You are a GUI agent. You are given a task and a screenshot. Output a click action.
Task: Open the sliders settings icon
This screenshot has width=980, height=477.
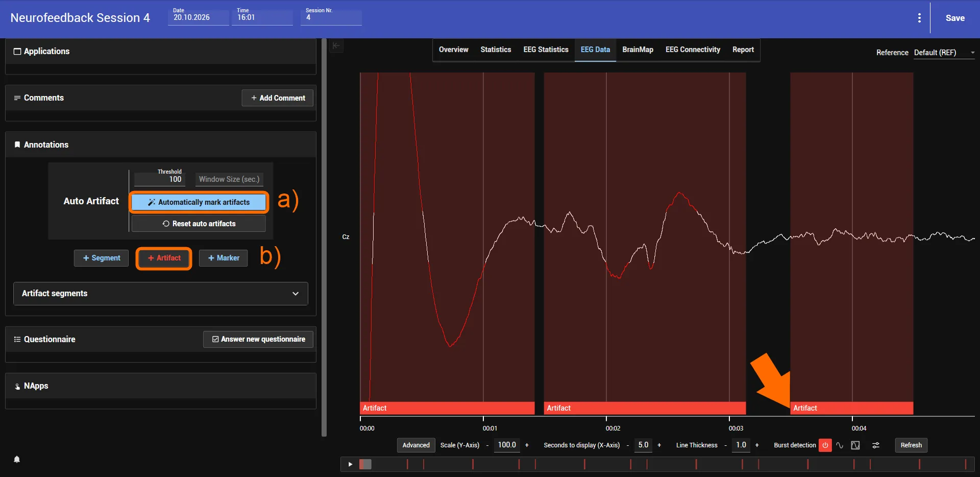click(x=876, y=445)
